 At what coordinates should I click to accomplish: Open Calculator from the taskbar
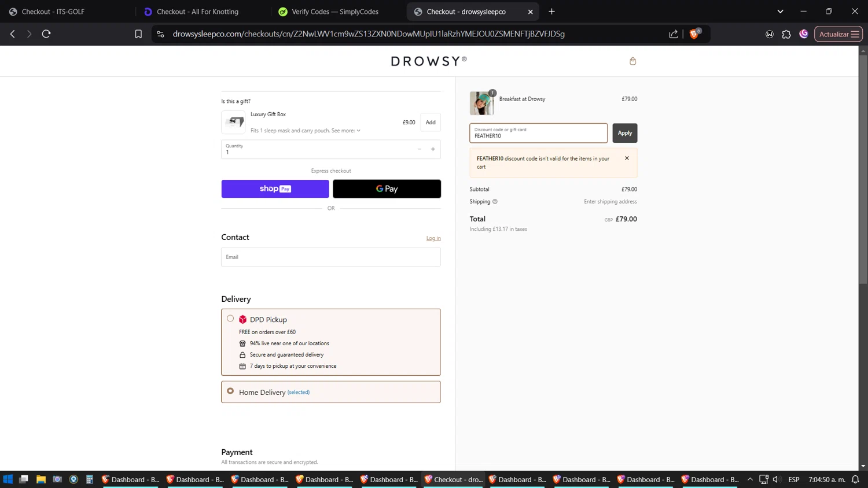(x=89, y=479)
